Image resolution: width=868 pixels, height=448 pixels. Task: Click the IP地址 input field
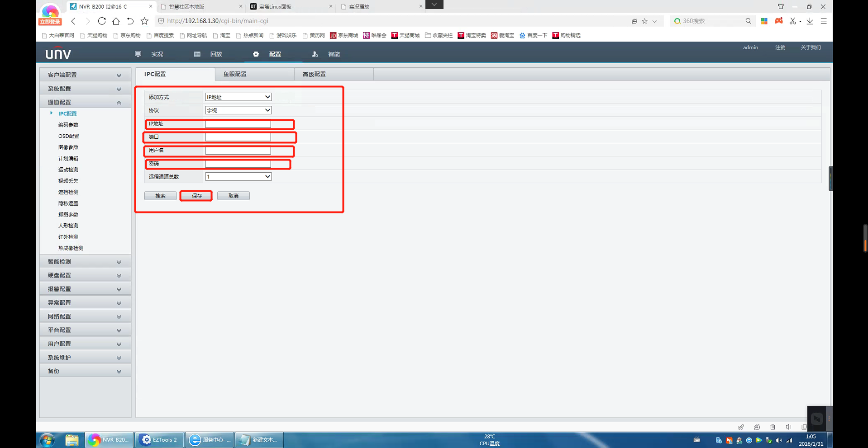tap(238, 124)
